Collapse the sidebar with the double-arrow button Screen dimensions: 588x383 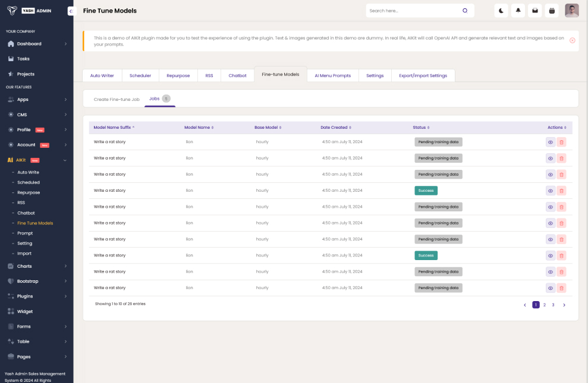[x=71, y=11]
